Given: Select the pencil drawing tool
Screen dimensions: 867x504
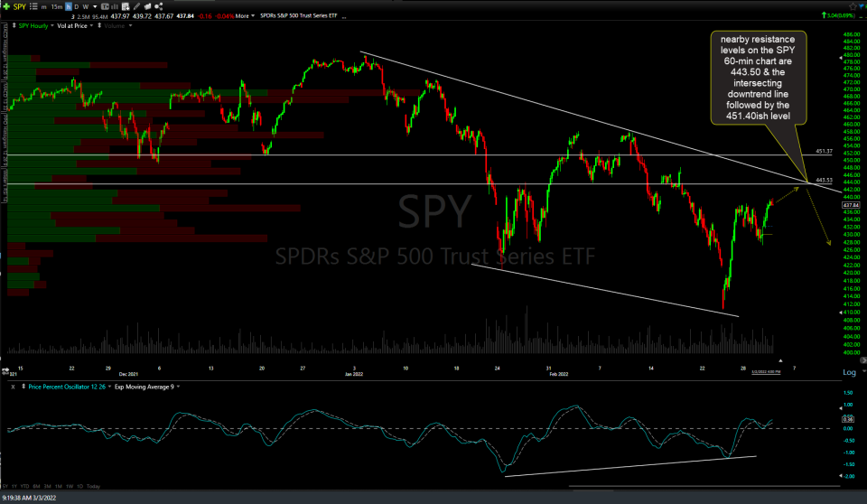Looking at the screenshot, I should [136, 6].
